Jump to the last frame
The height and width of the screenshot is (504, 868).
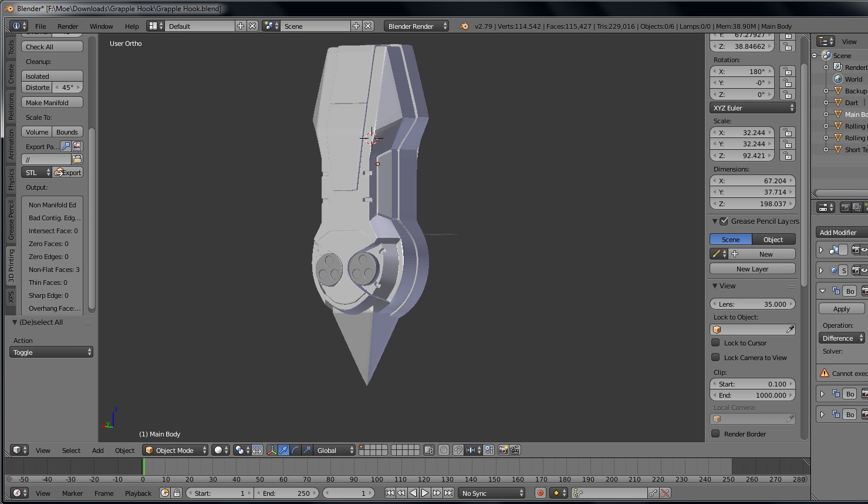point(448,493)
